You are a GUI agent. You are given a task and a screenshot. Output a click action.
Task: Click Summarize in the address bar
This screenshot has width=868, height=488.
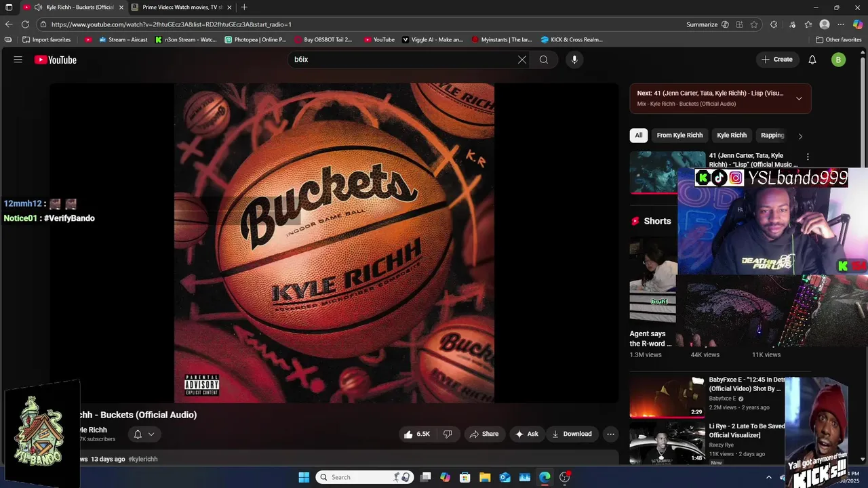click(x=702, y=24)
